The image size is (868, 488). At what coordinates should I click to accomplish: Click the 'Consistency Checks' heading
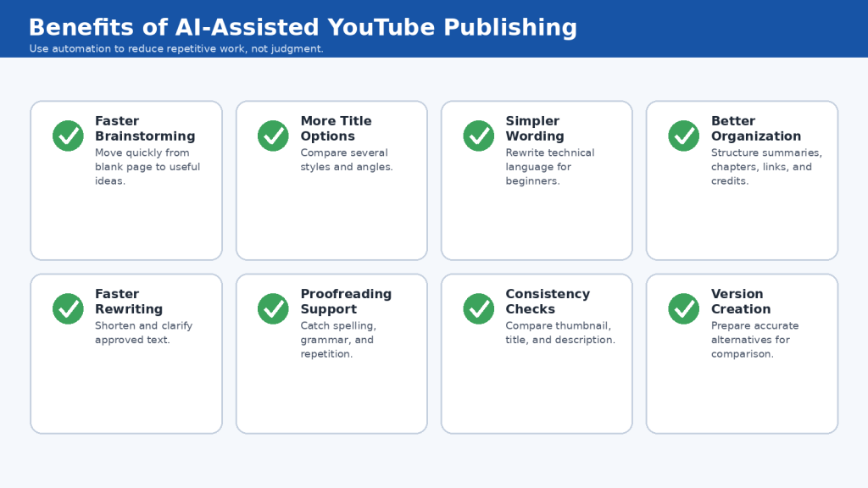point(548,302)
